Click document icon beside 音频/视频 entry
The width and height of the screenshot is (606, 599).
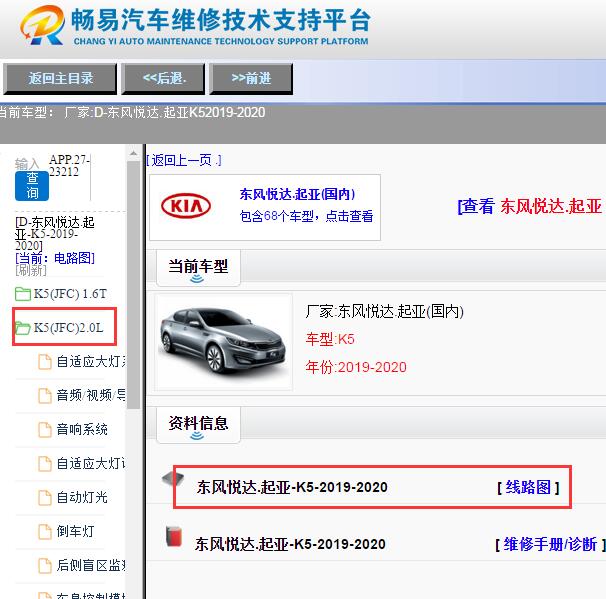click(x=45, y=396)
